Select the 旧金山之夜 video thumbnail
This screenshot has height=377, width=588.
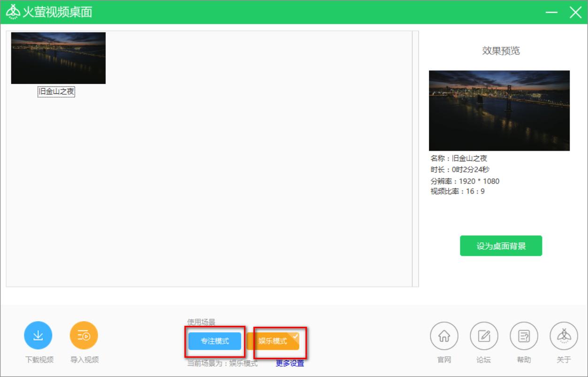coord(58,57)
